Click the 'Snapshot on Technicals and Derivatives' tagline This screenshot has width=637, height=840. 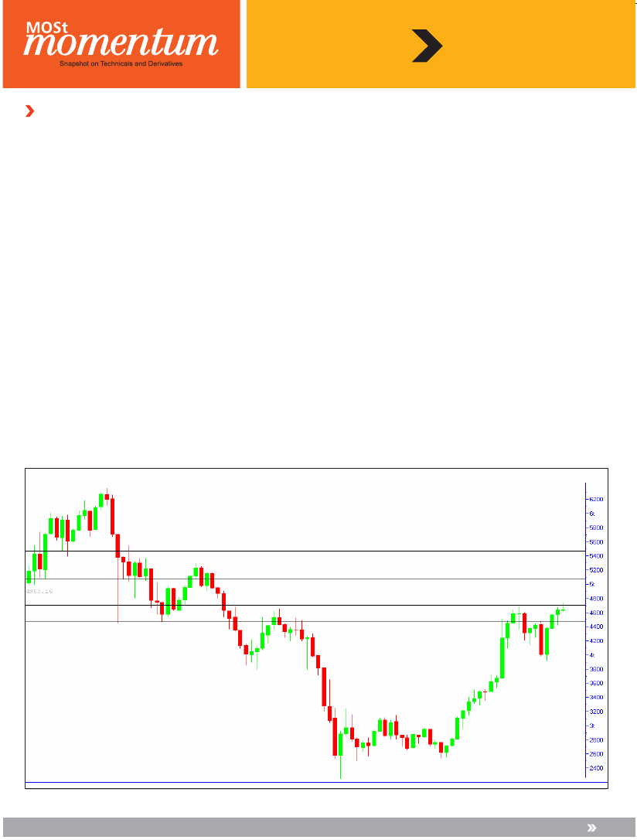point(121,63)
